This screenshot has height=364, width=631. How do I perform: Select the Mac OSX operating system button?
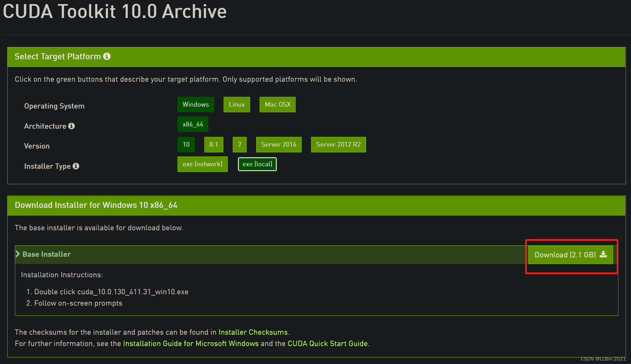coord(278,104)
